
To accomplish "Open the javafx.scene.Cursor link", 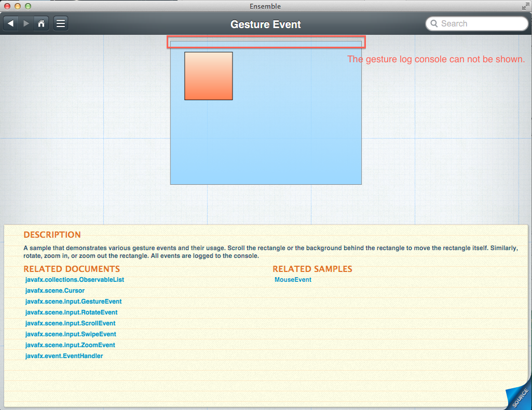I will click(55, 291).
